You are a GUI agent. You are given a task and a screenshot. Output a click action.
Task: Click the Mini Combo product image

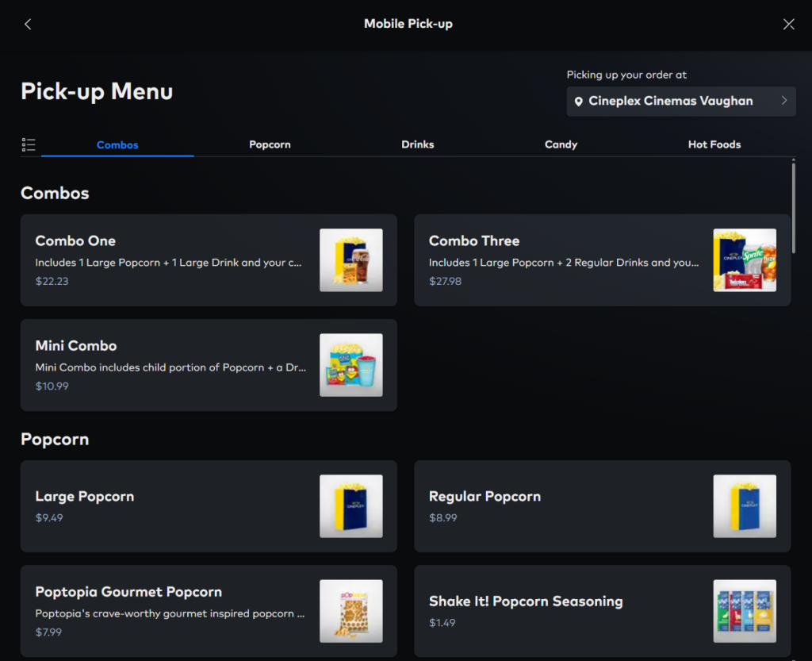point(350,365)
